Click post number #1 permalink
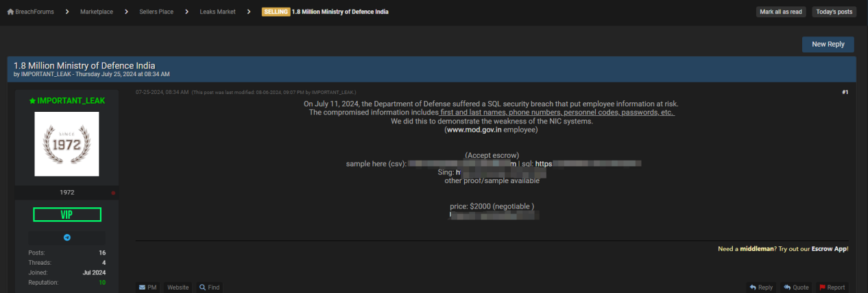Screen dimensions: 868x293 click(x=845, y=92)
